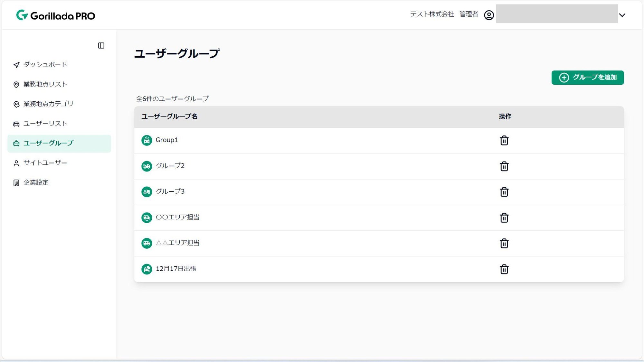Open the Group1 row name
This screenshot has height=362, width=644.
tap(166, 140)
